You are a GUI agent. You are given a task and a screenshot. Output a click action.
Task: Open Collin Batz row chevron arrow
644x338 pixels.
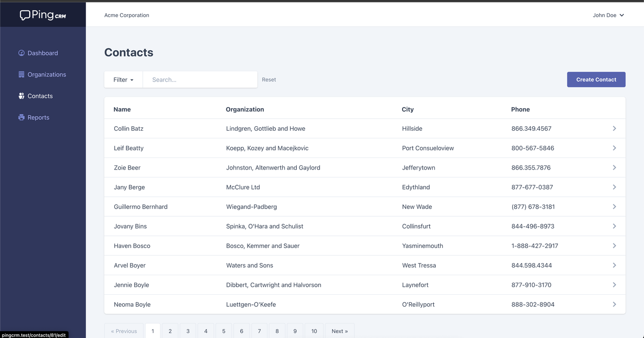pos(614,129)
